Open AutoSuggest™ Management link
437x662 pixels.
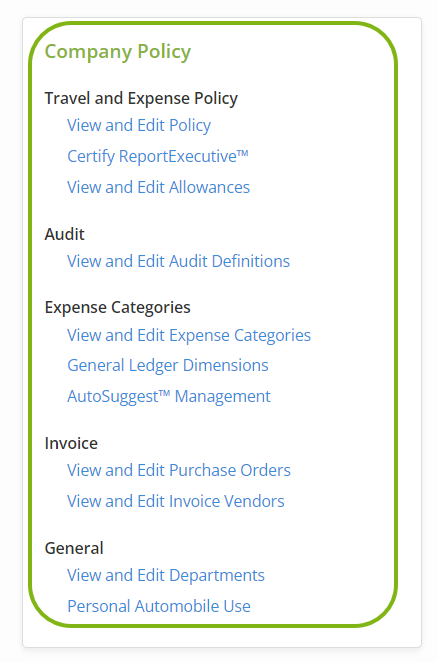click(168, 396)
